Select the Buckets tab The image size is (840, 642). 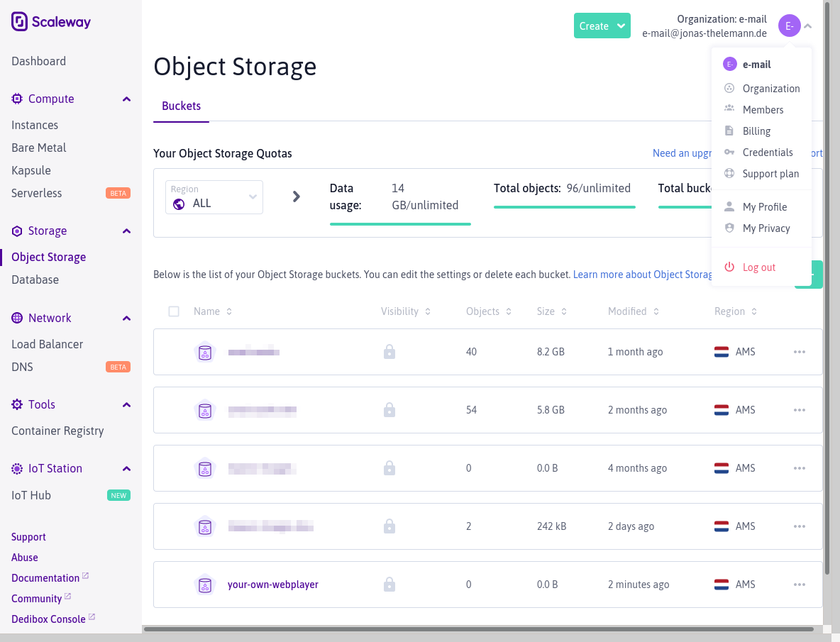pos(181,106)
